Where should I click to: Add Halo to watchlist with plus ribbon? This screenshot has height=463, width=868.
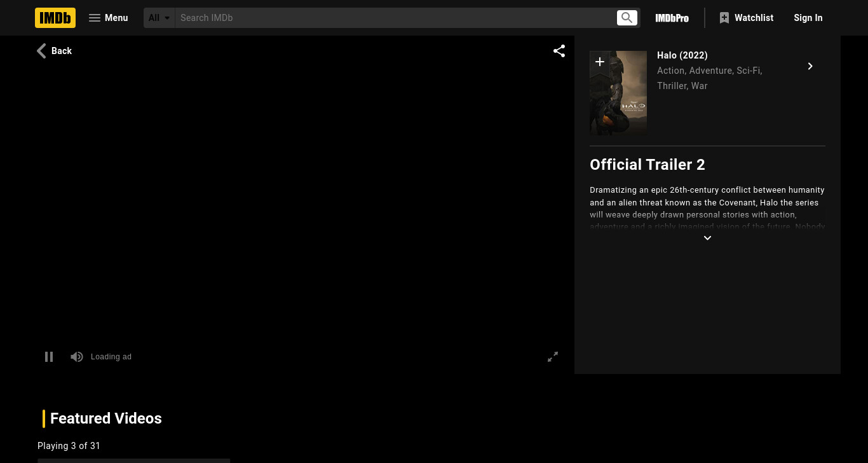coord(600,62)
